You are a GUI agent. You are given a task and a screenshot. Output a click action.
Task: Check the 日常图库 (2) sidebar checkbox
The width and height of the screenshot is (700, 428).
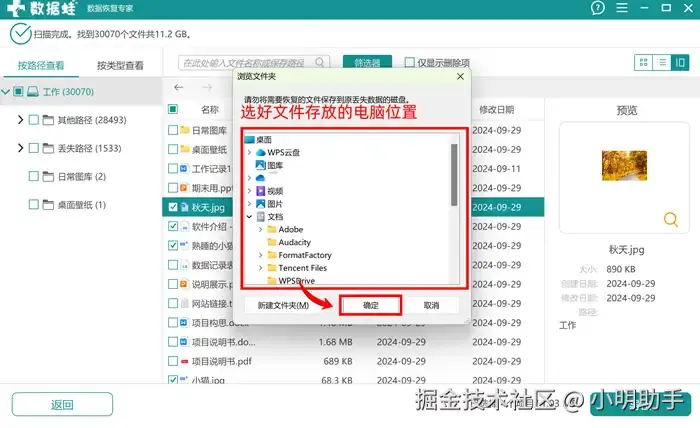(x=33, y=176)
